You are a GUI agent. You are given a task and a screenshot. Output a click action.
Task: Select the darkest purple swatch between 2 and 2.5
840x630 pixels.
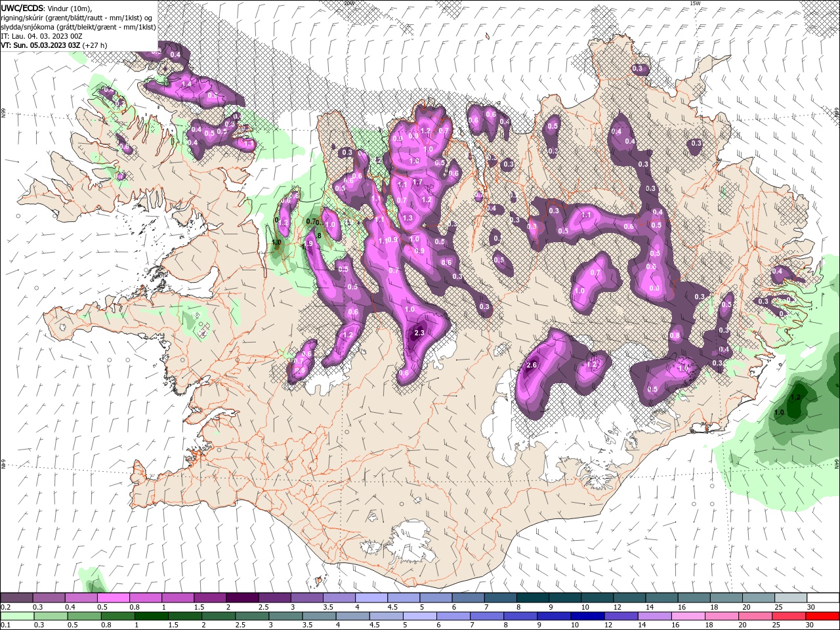[241, 598]
